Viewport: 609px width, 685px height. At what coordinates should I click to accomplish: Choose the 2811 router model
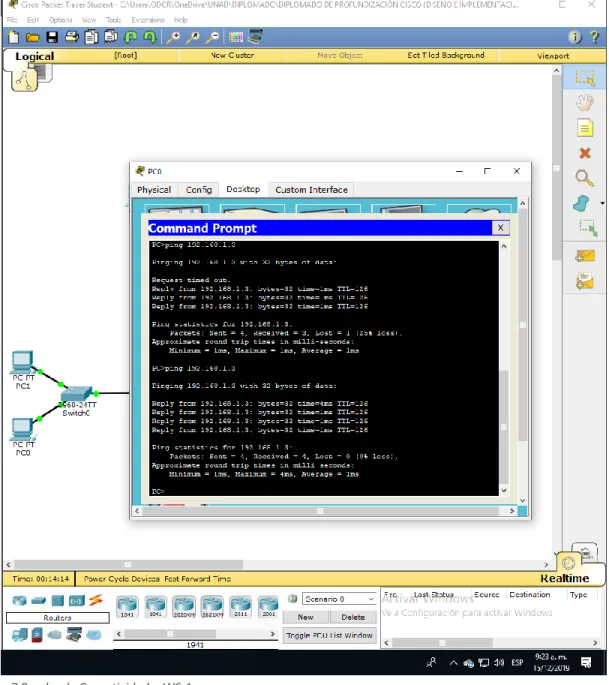click(x=241, y=606)
